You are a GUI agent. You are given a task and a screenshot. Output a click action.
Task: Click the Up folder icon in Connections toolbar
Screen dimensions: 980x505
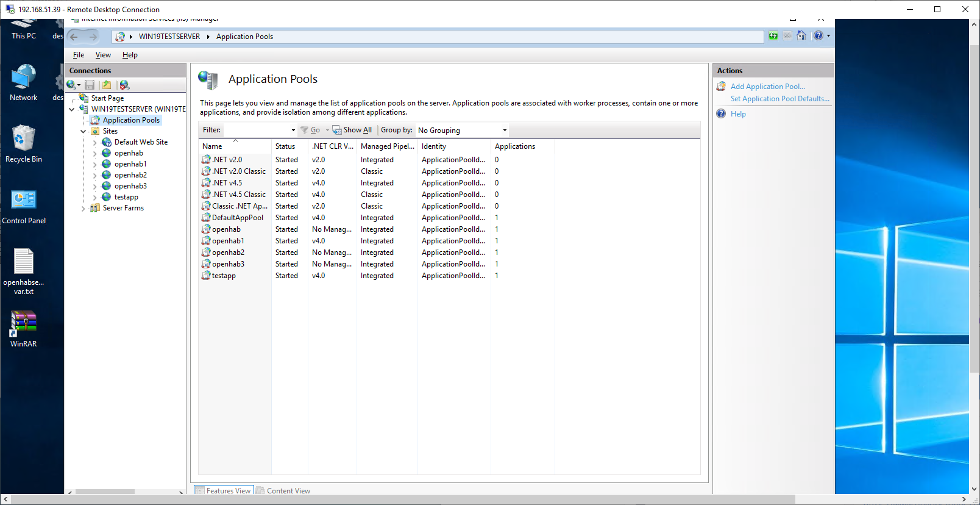click(107, 85)
